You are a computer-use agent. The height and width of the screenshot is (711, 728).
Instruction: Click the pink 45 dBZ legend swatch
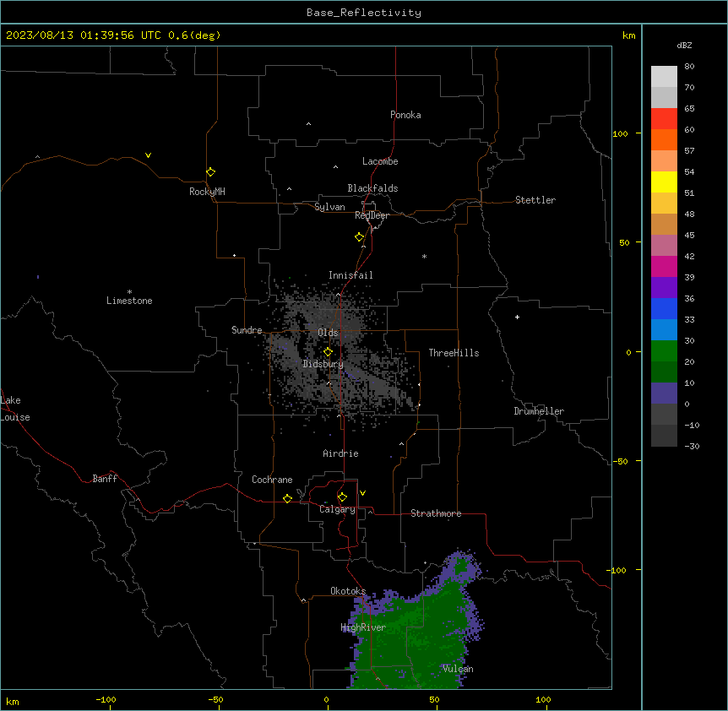(664, 245)
